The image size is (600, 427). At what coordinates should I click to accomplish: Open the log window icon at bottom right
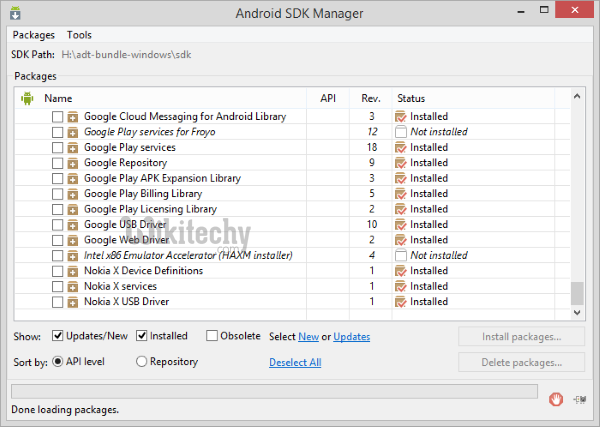pyautogui.click(x=580, y=400)
